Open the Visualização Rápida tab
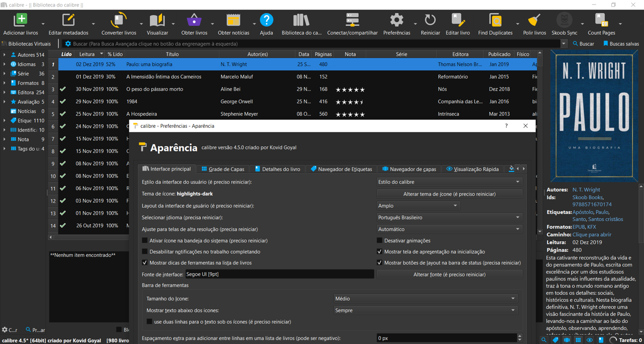Screen dimensions: 644x344 [x=472, y=169]
